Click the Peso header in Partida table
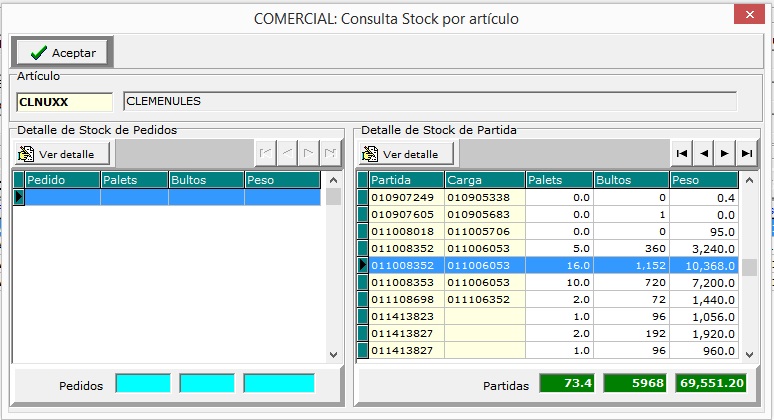 [703, 180]
